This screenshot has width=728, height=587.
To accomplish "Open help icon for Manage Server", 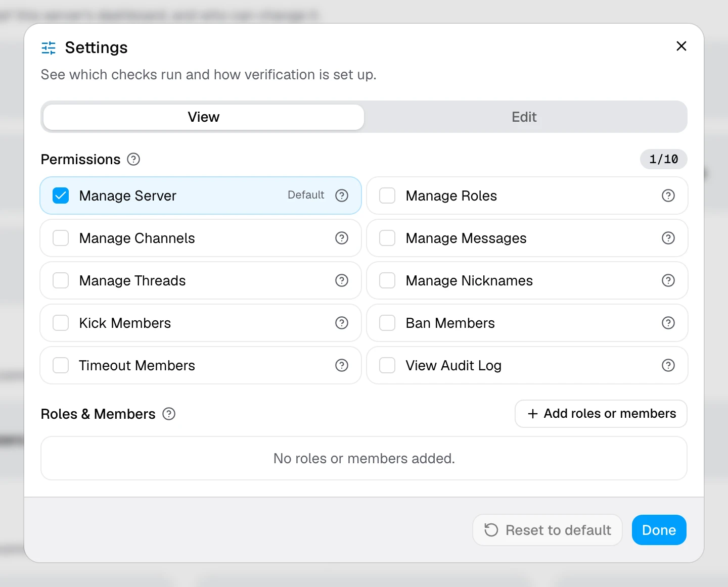I will pyautogui.click(x=342, y=195).
